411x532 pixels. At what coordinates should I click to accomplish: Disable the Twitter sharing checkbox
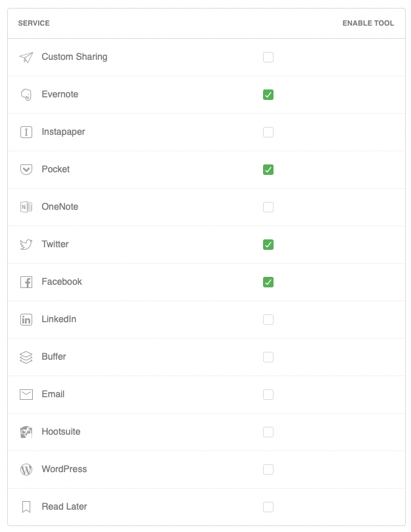(268, 245)
